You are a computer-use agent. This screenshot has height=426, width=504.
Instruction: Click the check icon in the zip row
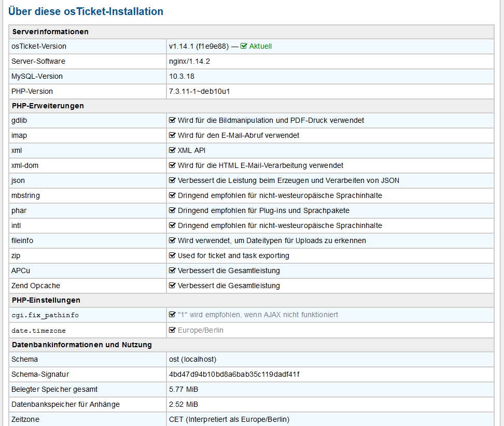pos(172,255)
